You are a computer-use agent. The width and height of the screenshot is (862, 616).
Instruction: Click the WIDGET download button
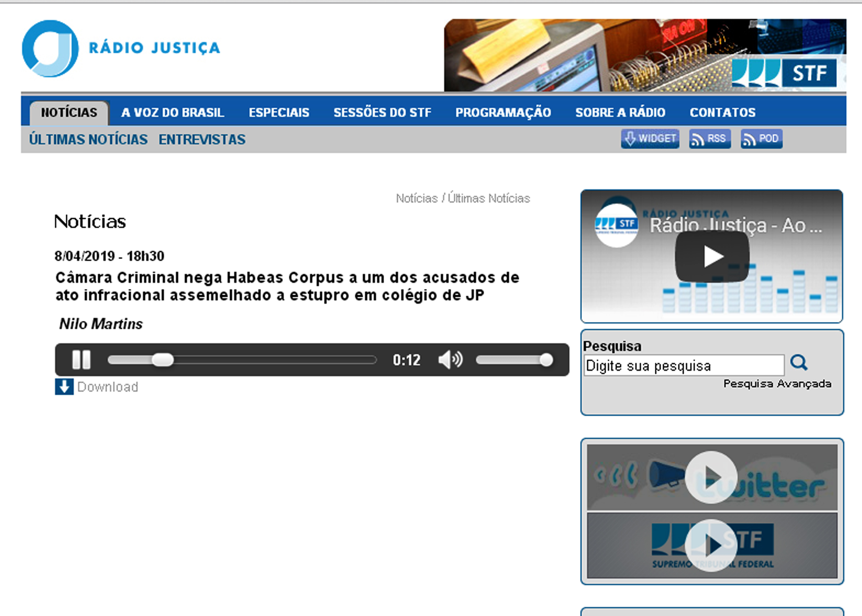(x=650, y=139)
